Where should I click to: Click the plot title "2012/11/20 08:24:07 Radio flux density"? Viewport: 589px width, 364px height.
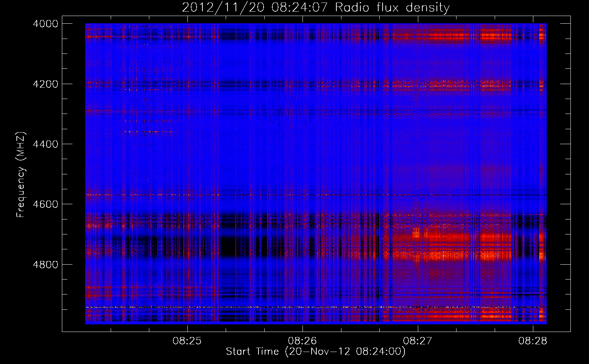point(316,8)
